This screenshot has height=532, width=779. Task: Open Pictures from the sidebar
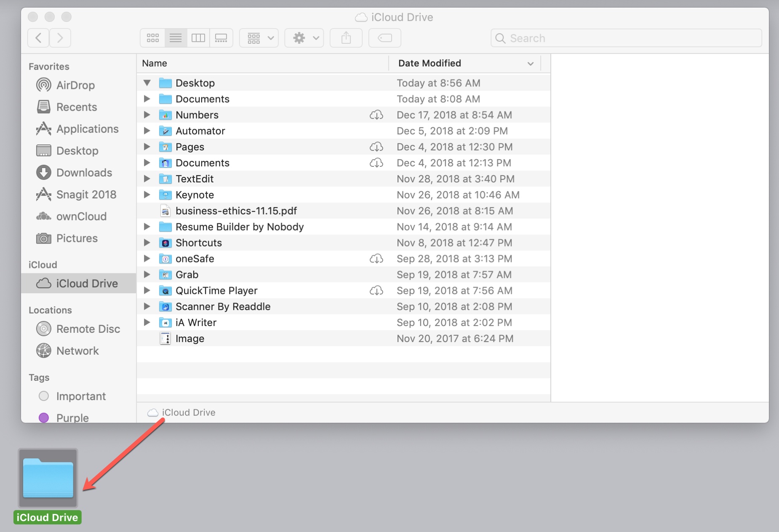coord(77,238)
